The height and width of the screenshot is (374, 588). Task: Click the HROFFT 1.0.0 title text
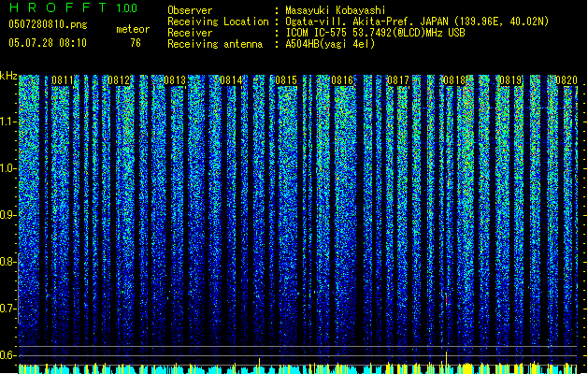(74, 7)
